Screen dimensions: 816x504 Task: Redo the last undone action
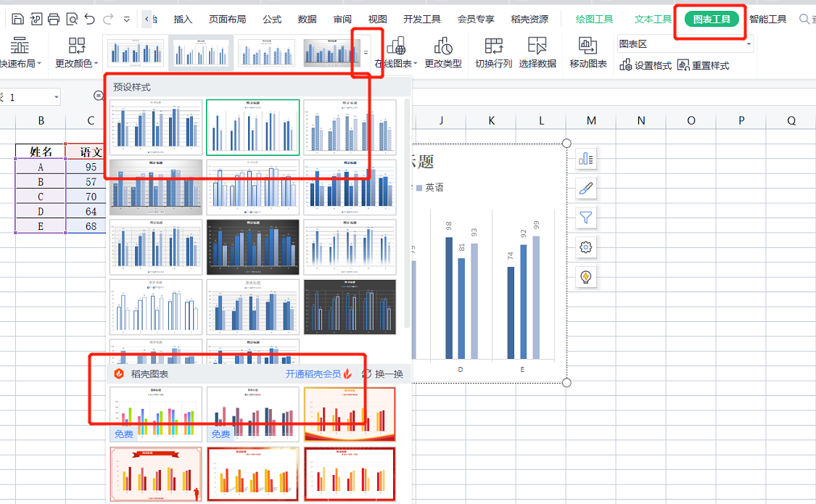coord(108,20)
